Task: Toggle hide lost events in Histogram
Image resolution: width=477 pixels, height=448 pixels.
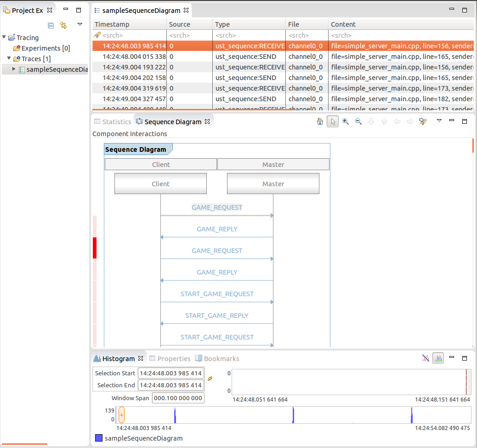Action: pos(426,359)
